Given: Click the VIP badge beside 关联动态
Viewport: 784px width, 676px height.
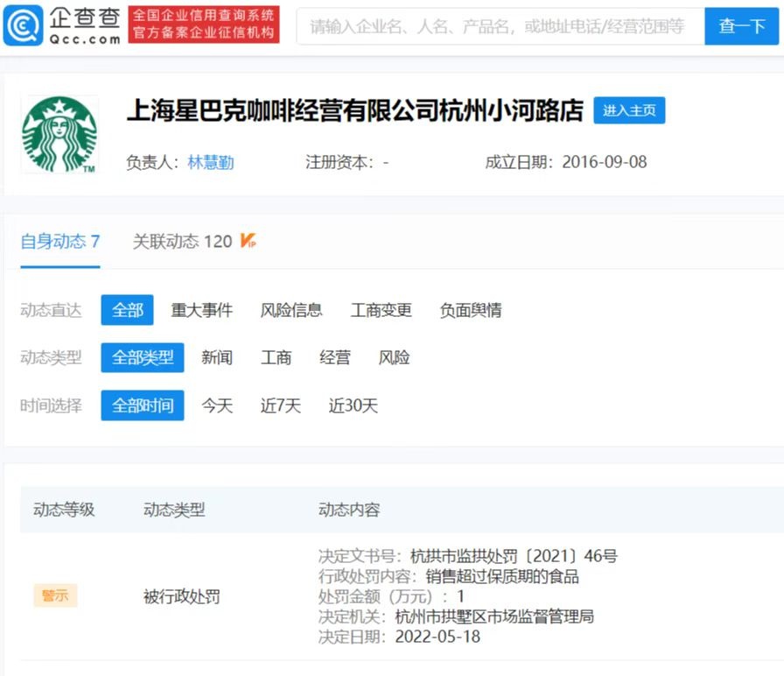Looking at the screenshot, I should [248, 241].
